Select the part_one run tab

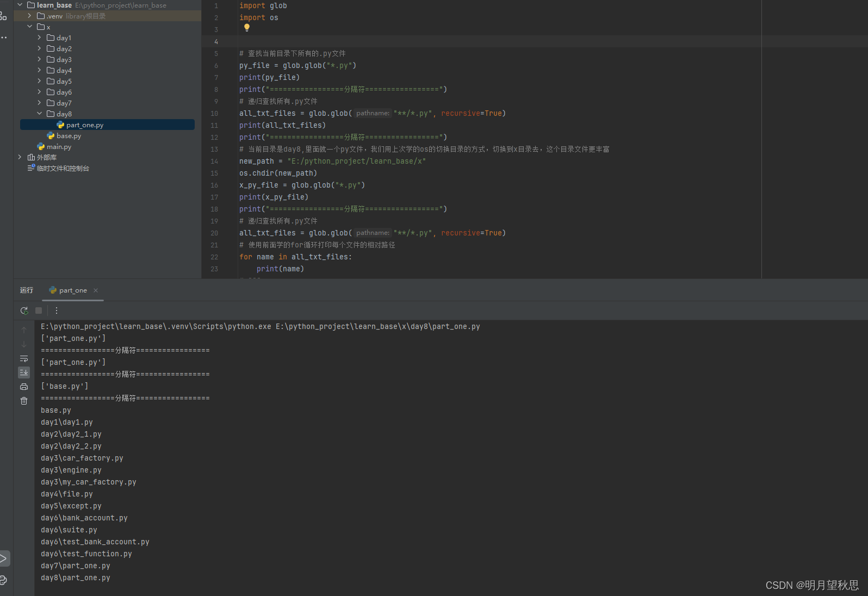point(73,290)
